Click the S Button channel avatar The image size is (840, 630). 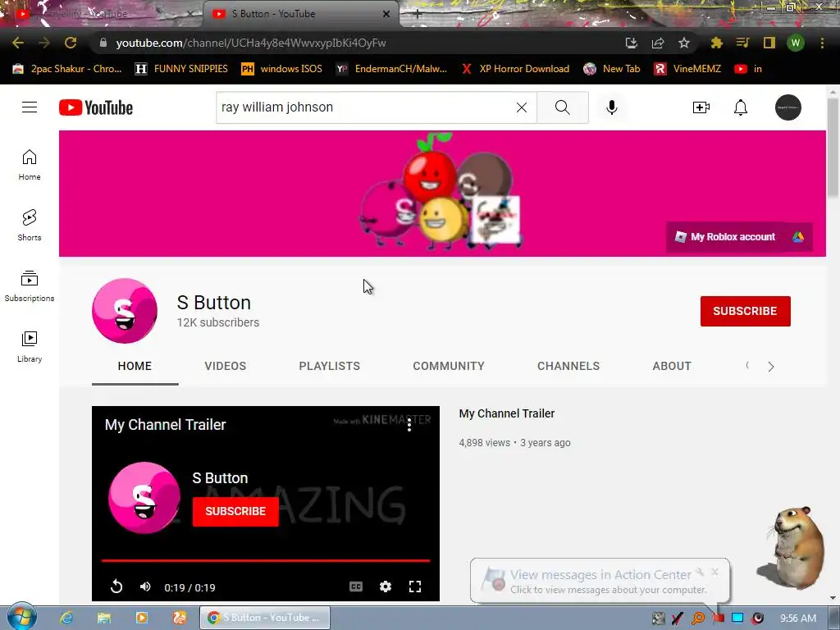(x=125, y=311)
